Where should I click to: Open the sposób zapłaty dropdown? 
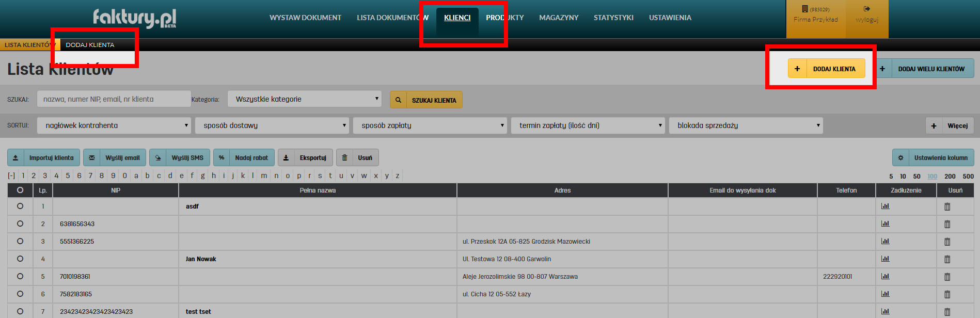pos(429,125)
